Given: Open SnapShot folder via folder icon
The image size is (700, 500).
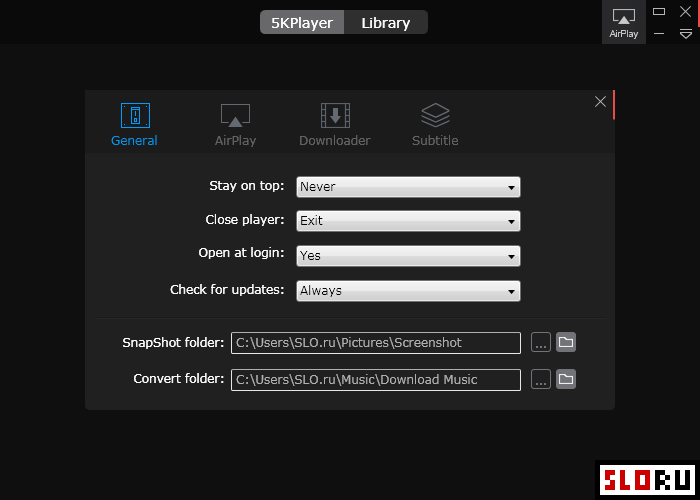Looking at the screenshot, I should [x=566, y=342].
